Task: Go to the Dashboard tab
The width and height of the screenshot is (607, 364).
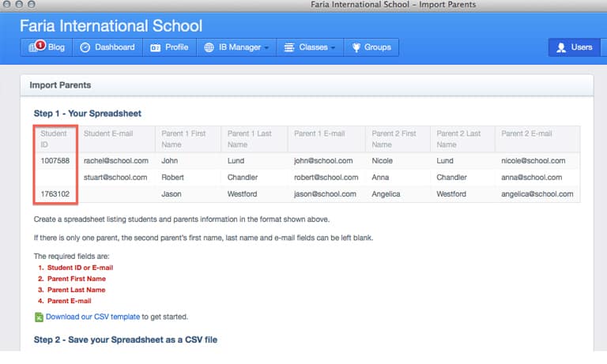Action: pos(107,47)
